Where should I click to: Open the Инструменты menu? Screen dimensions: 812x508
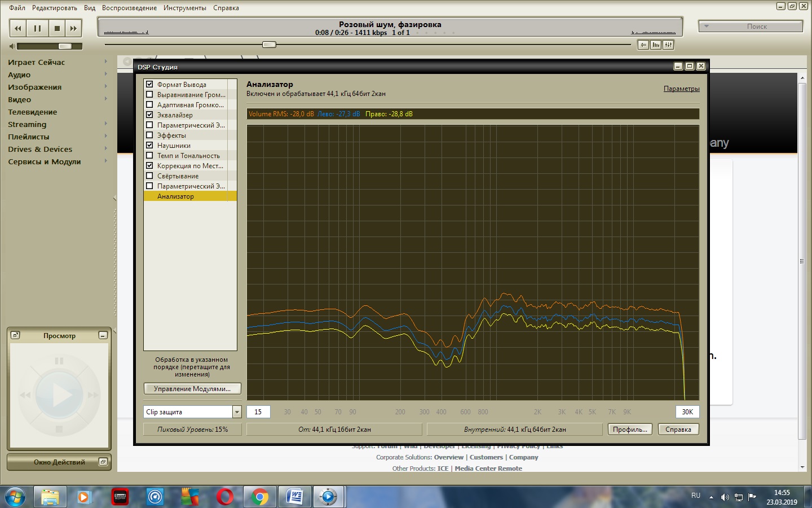pyautogui.click(x=184, y=8)
